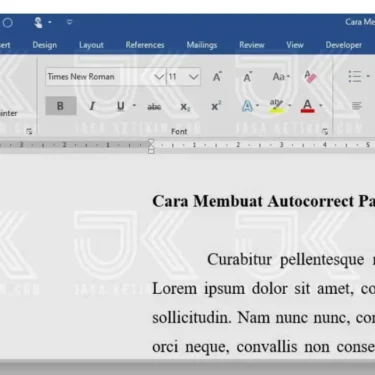Toggle Strikethrough abc button
This screenshot has width=375, height=375.
tap(154, 107)
